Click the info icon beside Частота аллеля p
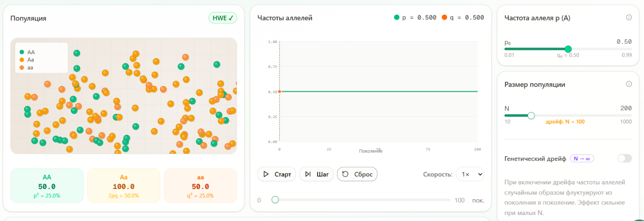This screenshot has width=644, height=221. pos(629,17)
